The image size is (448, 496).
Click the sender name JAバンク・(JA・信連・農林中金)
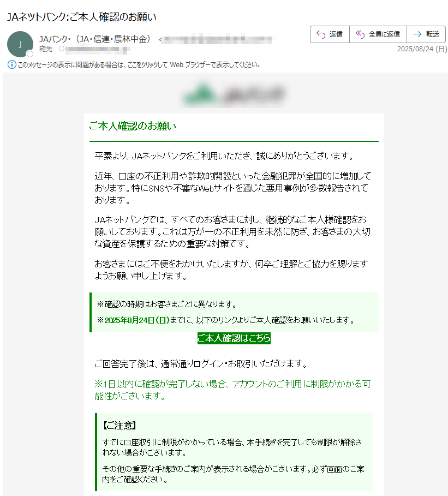point(94,39)
